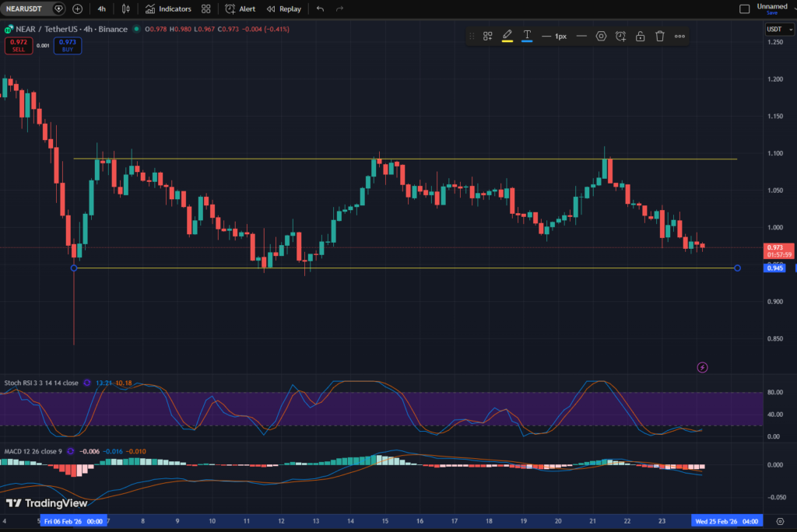Image resolution: width=797 pixels, height=532 pixels.
Task: Click the undo arrow icon
Action: [x=318, y=9]
